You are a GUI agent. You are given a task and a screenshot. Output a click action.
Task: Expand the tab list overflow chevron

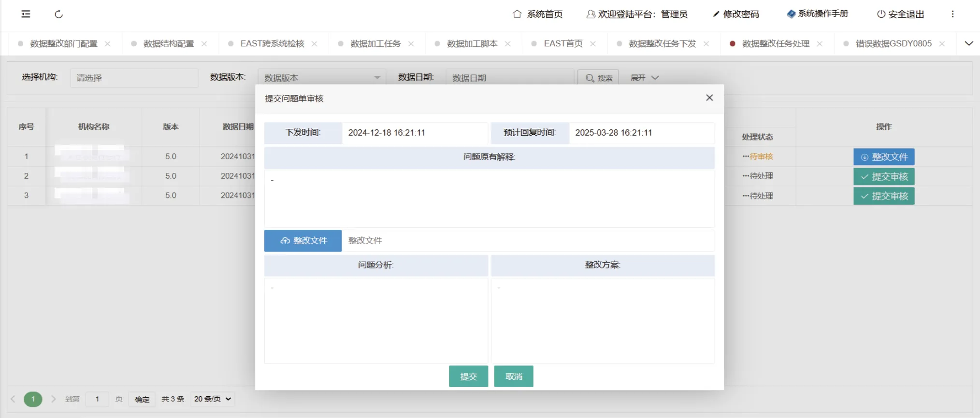click(968, 43)
